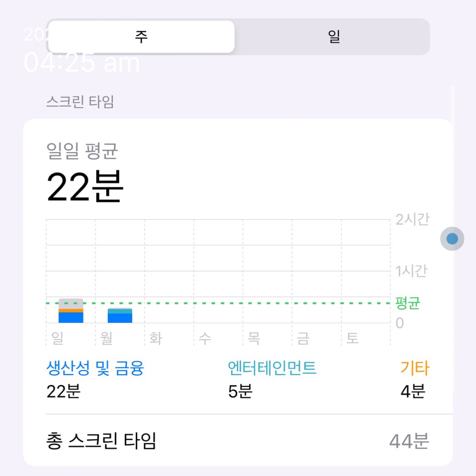Select 금 day label on chart axis
476x476 pixels.
pos(303,338)
